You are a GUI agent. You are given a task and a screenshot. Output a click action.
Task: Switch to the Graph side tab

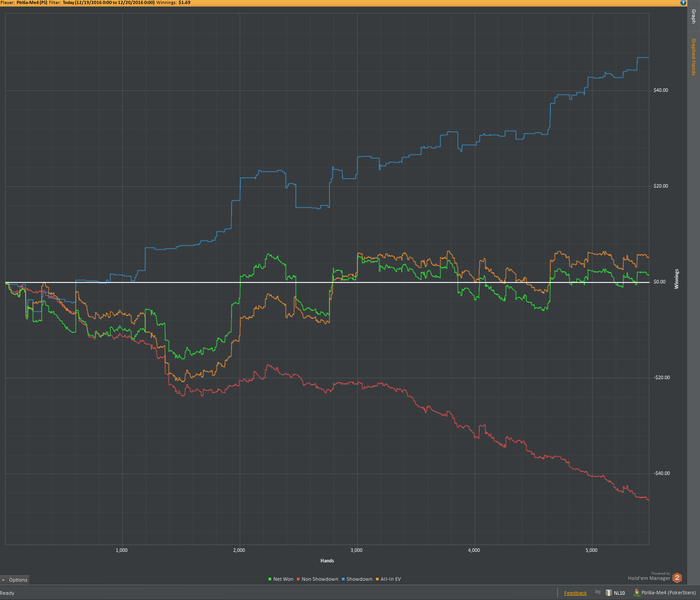(x=694, y=17)
